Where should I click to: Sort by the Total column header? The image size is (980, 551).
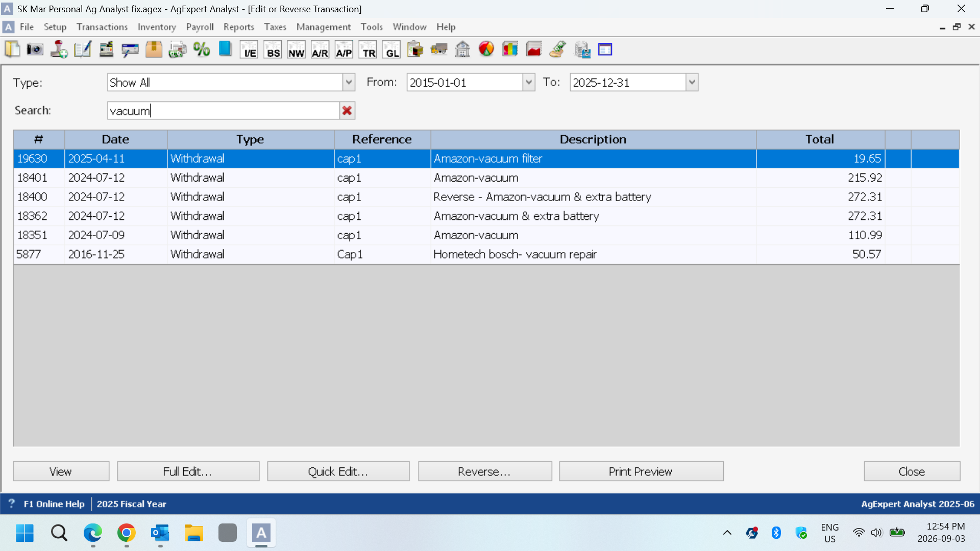pyautogui.click(x=820, y=139)
